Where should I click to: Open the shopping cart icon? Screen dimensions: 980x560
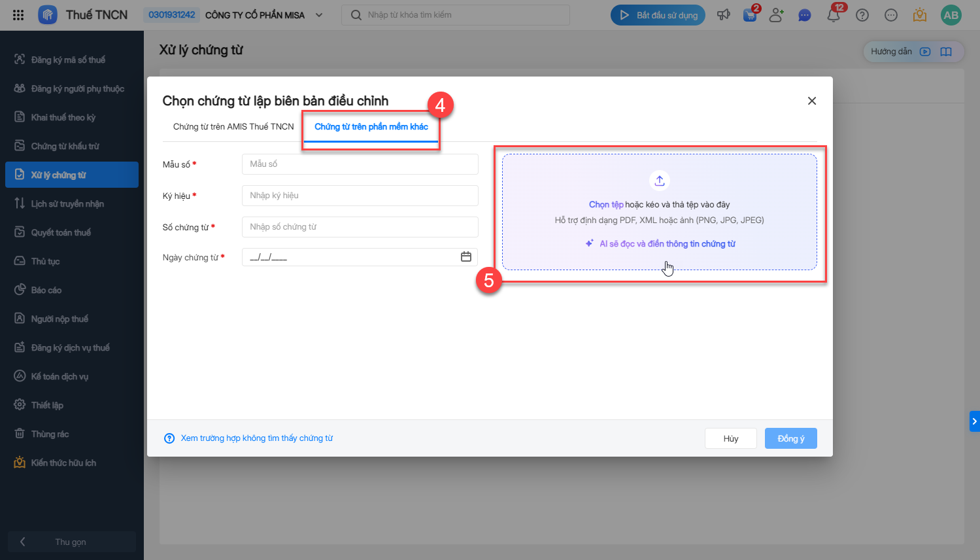(x=750, y=15)
